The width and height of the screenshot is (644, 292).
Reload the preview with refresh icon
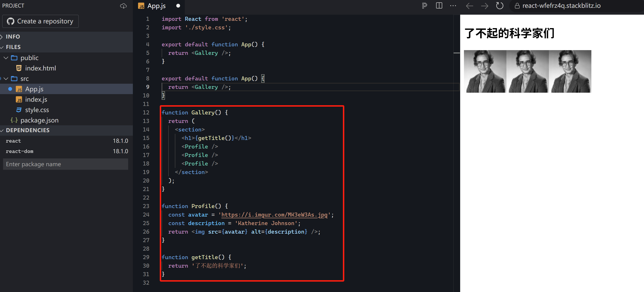click(500, 6)
